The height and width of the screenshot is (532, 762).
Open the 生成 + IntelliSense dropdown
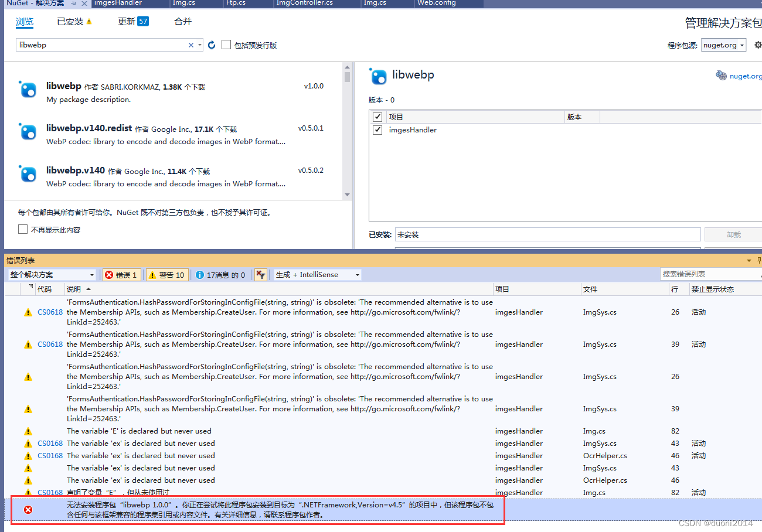(317, 275)
